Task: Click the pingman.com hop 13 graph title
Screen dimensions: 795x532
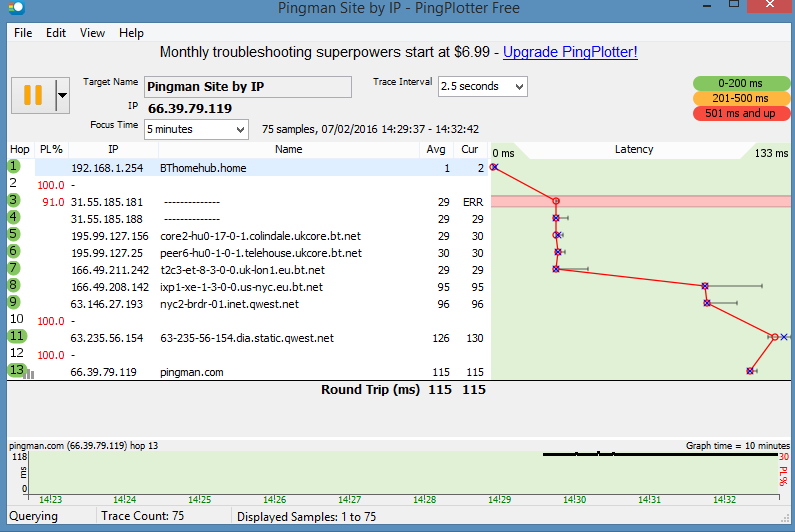Action: click(84, 446)
